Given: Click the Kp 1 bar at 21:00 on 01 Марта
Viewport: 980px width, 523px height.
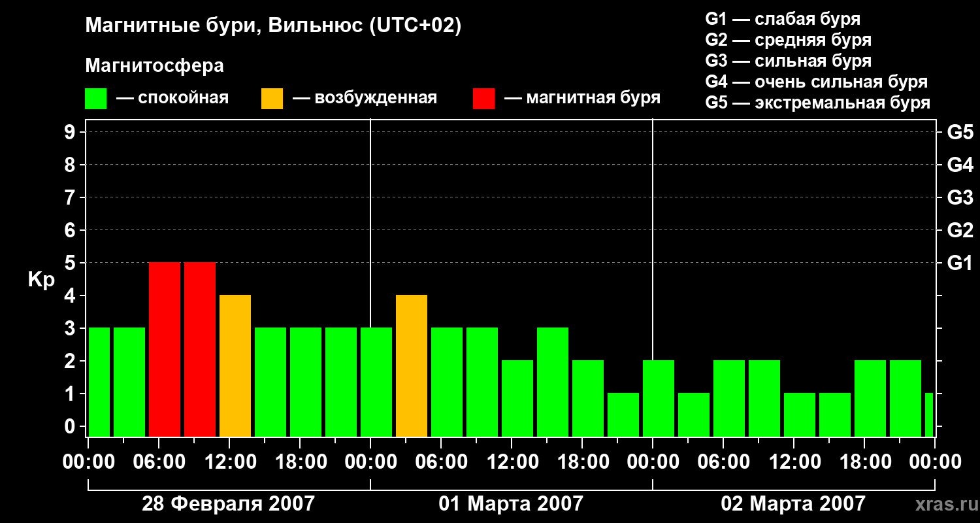Looking at the screenshot, I should click(x=623, y=415).
